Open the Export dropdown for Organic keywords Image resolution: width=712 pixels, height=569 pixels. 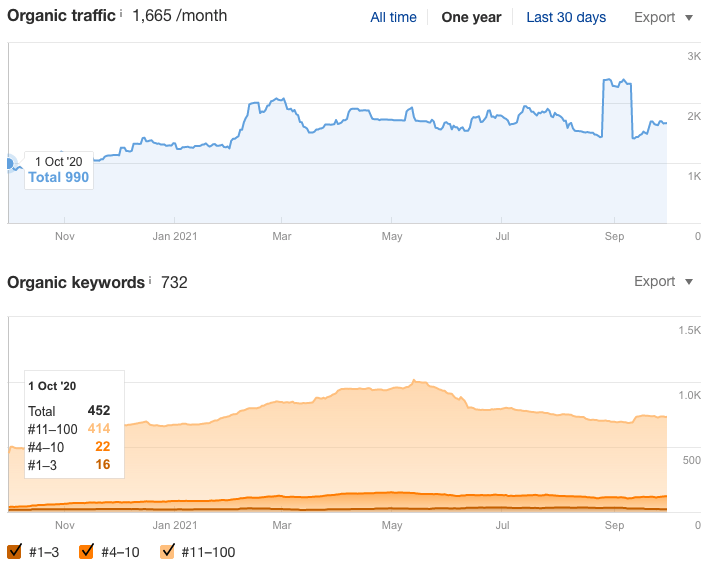[663, 282]
